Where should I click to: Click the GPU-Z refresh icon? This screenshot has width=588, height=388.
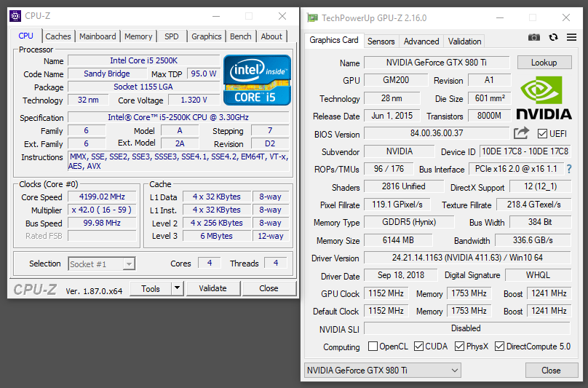coord(553,37)
